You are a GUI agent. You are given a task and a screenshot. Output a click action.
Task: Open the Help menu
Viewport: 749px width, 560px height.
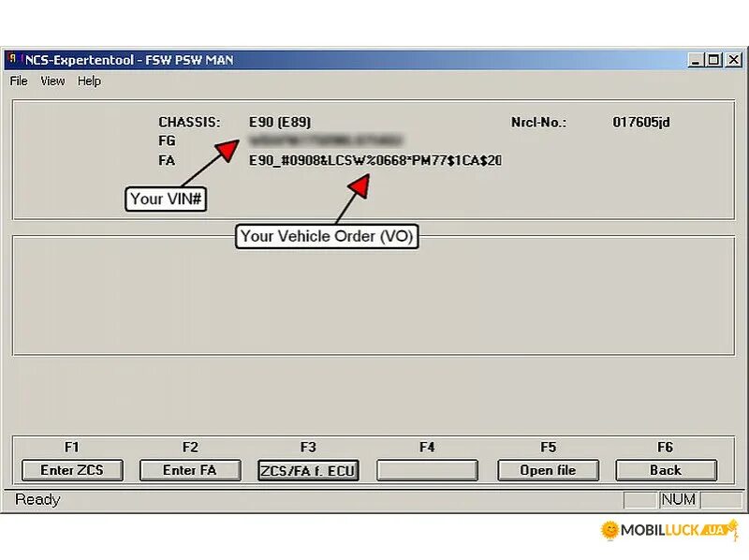point(89,81)
